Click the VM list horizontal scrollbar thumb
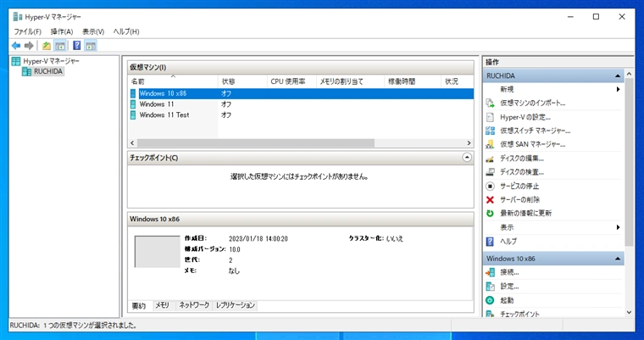This screenshot has height=340, width=644. (x=255, y=143)
